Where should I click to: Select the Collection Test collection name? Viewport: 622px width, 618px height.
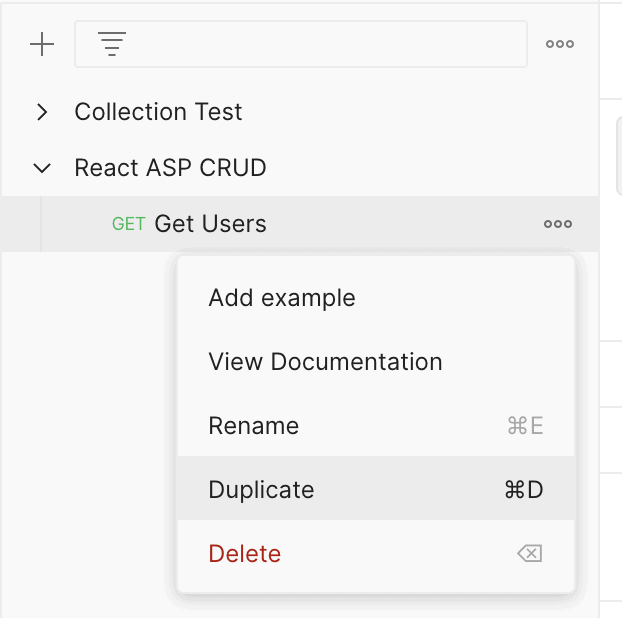click(158, 111)
